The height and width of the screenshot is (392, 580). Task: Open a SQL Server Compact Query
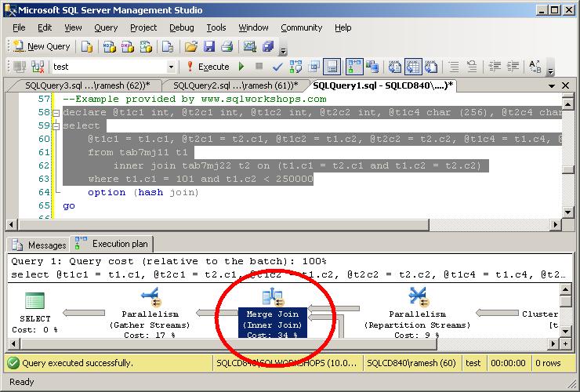point(168,46)
